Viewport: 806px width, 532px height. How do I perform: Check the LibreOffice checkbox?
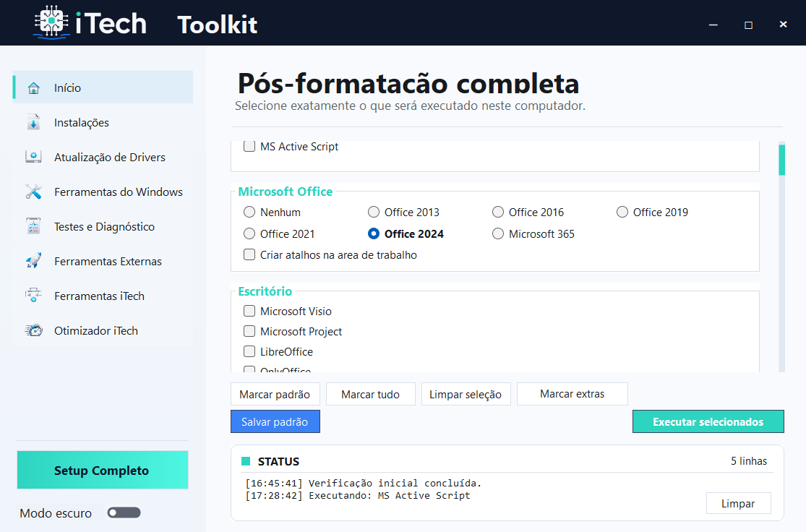point(249,351)
